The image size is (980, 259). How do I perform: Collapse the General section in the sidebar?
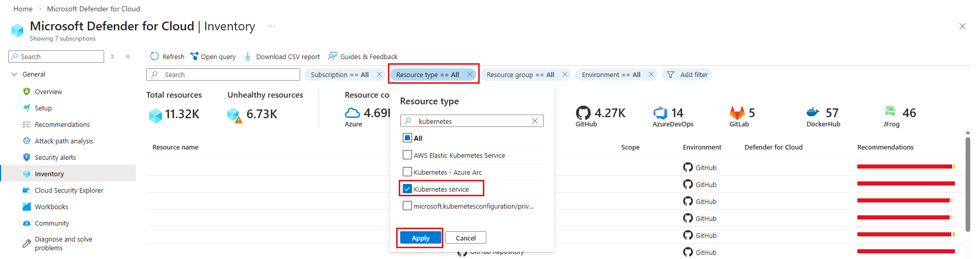point(14,75)
